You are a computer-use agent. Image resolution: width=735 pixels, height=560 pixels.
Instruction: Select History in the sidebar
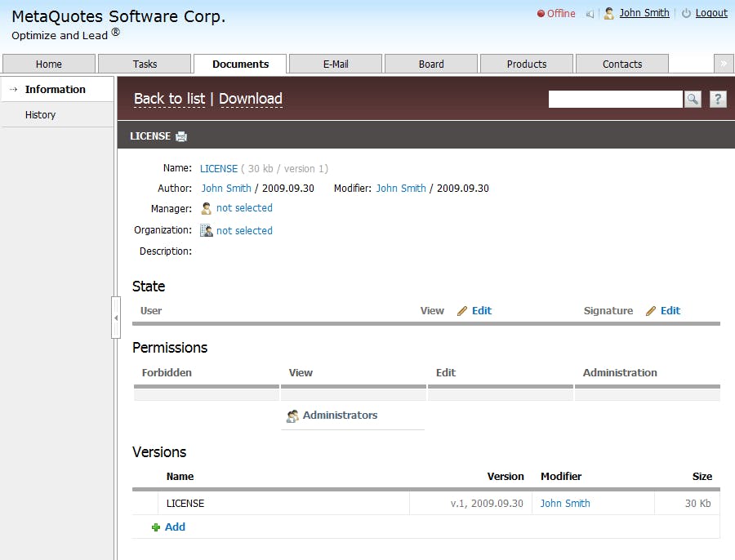[x=40, y=115]
